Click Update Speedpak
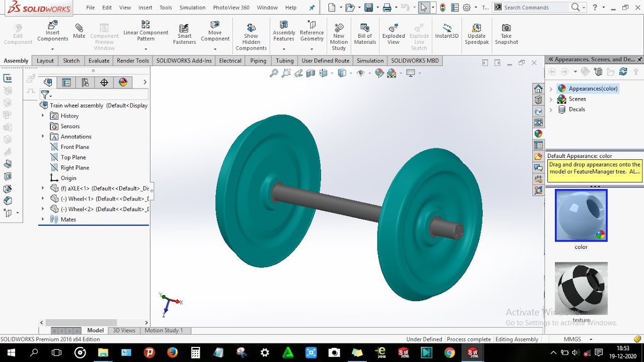The image size is (644, 362). pyautogui.click(x=476, y=34)
